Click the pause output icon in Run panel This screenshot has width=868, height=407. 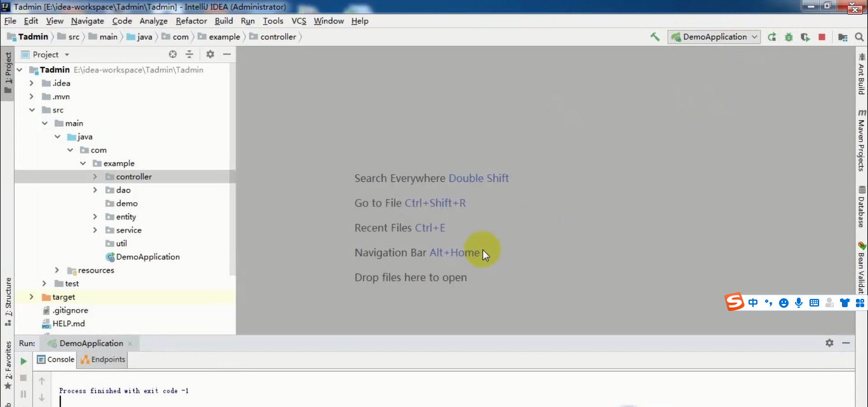[24, 394]
